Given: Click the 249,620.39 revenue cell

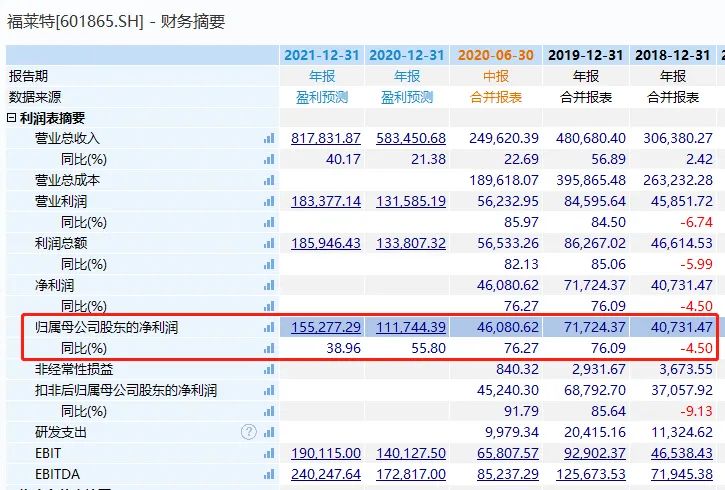Looking at the screenshot, I should click(x=504, y=138).
